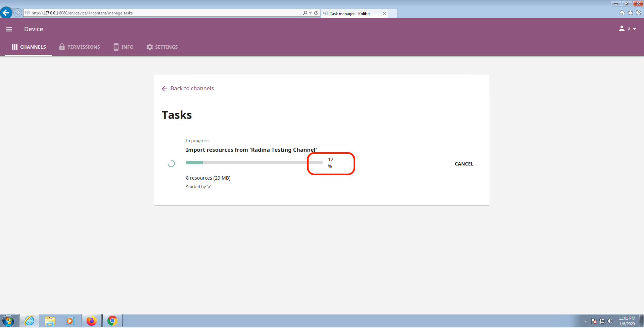Open the Settings tab
The height and width of the screenshot is (328, 644).
pyautogui.click(x=162, y=47)
